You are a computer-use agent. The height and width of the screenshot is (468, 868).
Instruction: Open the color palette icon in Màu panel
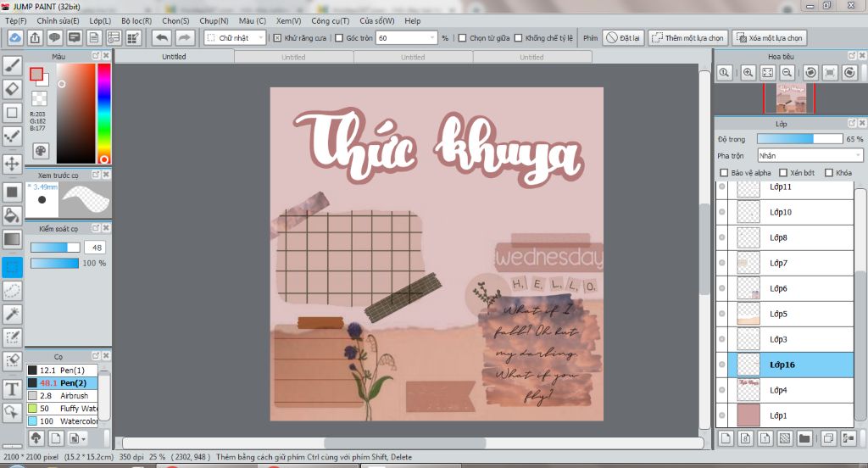(x=41, y=151)
